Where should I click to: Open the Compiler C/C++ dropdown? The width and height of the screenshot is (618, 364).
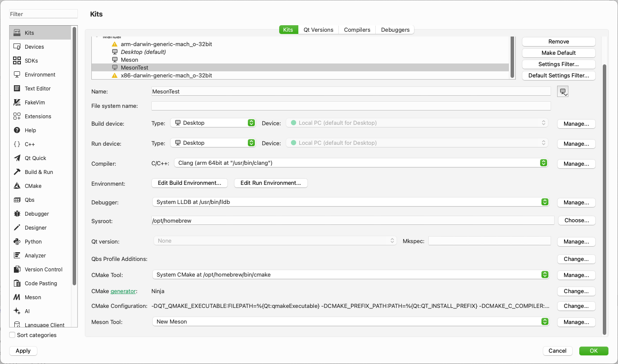coord(361,163)
